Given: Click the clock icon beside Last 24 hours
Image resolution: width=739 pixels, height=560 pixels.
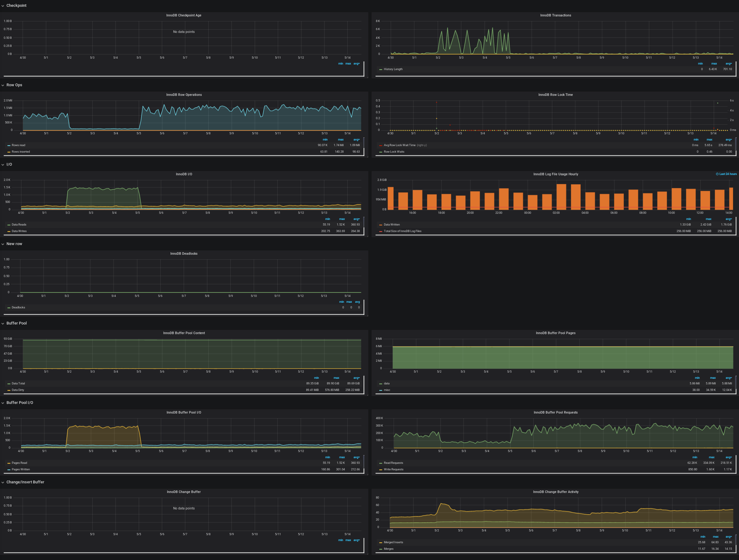Looking at the screenshot, I should [x=717, y=174].
